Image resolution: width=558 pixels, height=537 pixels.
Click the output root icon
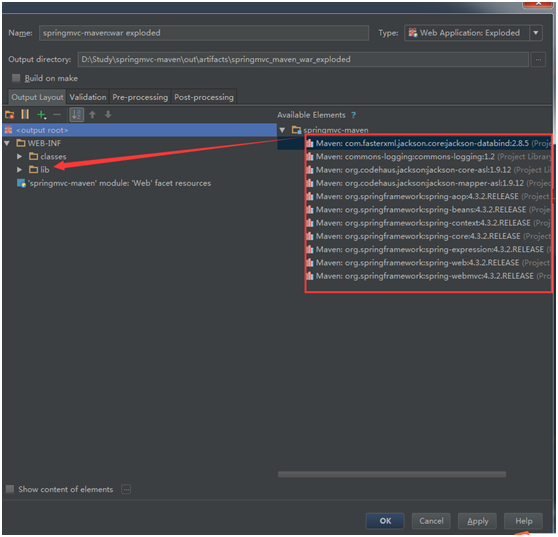pos(9,130)
